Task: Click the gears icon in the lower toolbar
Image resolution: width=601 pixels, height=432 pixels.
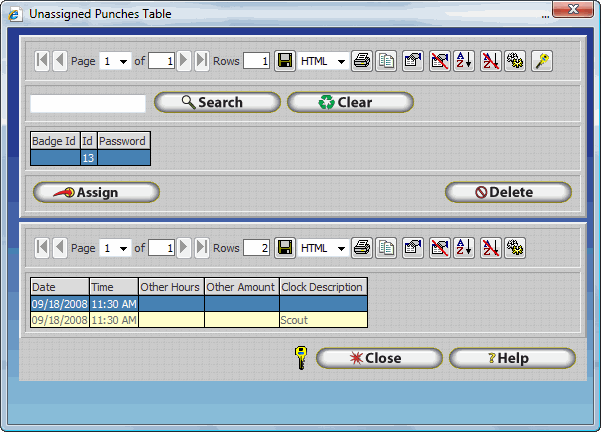Action: point(516,247)
